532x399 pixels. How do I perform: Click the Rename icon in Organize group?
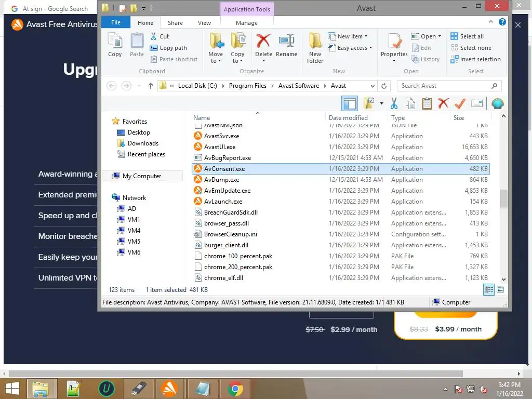(286, 46)
